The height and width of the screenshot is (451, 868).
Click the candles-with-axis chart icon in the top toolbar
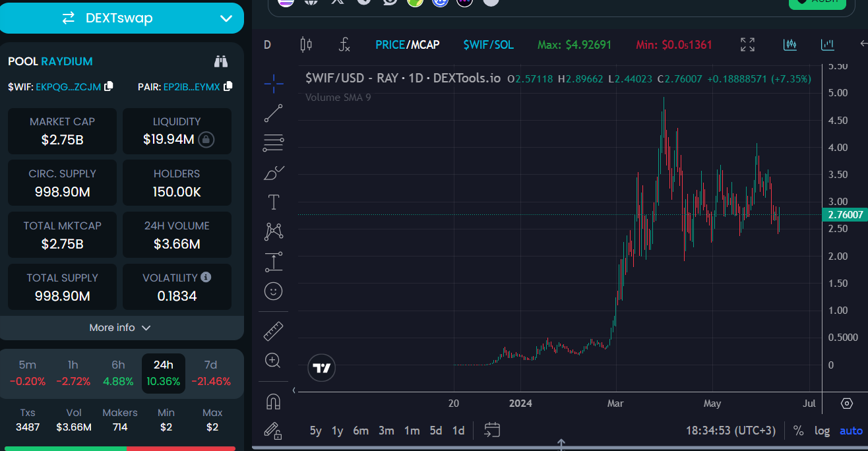tap(790, 45)
